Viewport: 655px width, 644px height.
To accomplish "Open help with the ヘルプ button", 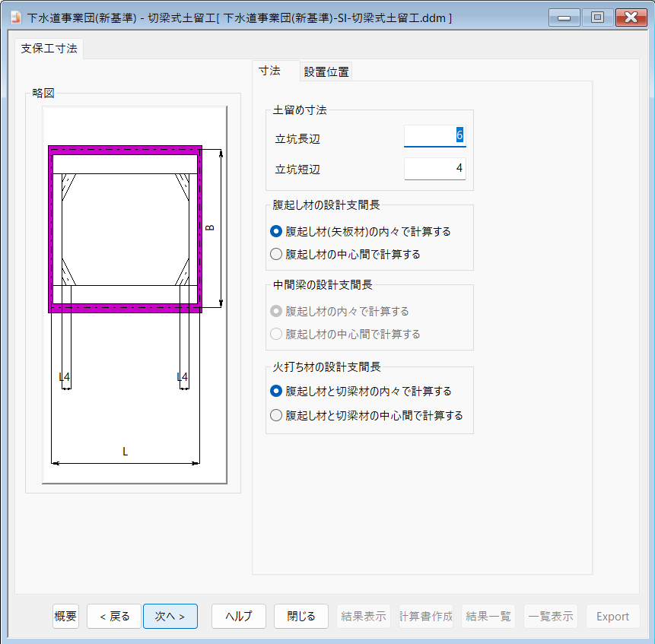I will pos(238,616).
